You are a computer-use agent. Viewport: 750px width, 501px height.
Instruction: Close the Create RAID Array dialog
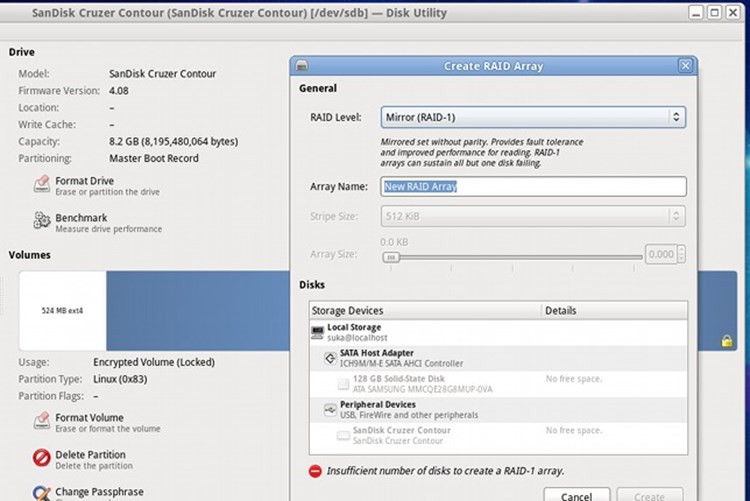click(x=685, y=66)
